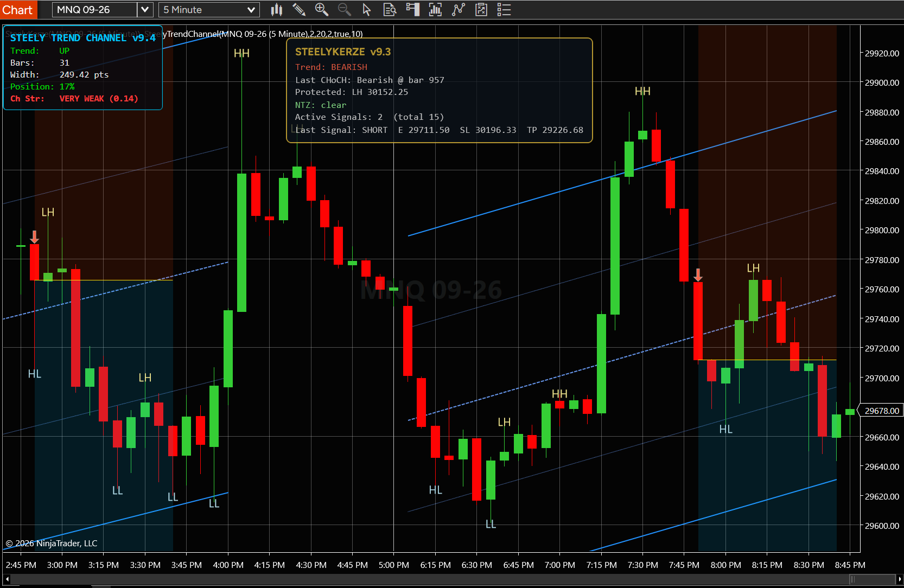Select the drawing tools pencil icon
Screen dimensions: 904x588
(298, 9)
